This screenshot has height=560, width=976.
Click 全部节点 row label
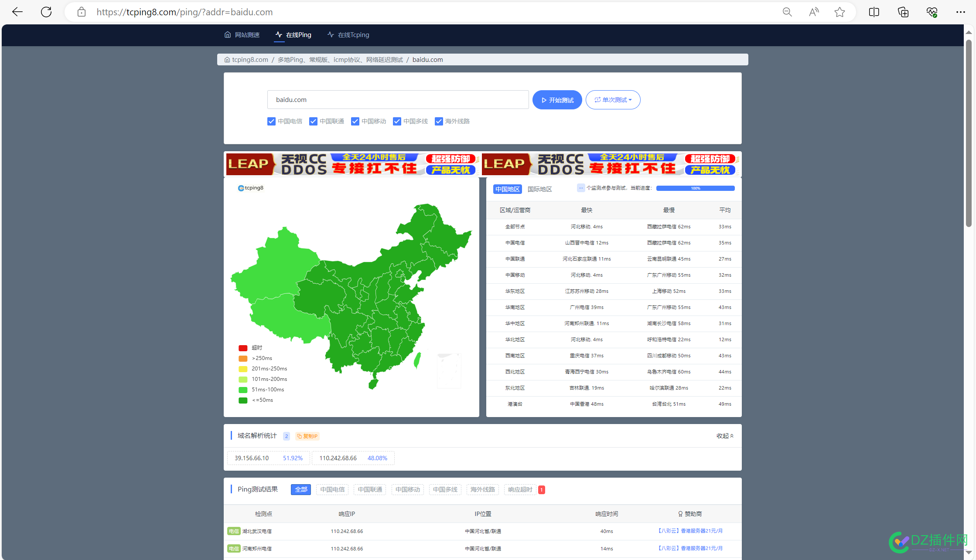[x=515, y=227]
